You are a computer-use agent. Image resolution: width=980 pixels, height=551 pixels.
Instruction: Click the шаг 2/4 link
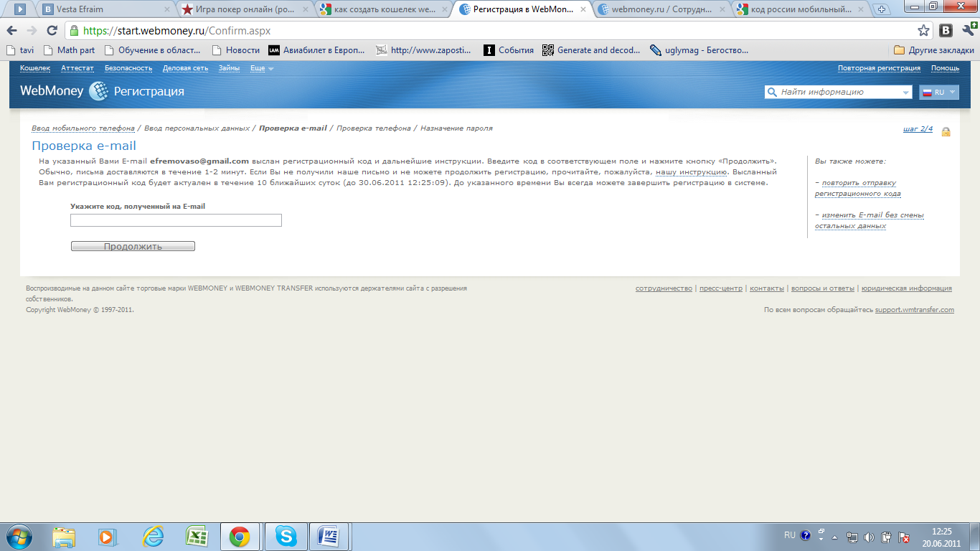point(918,129)
